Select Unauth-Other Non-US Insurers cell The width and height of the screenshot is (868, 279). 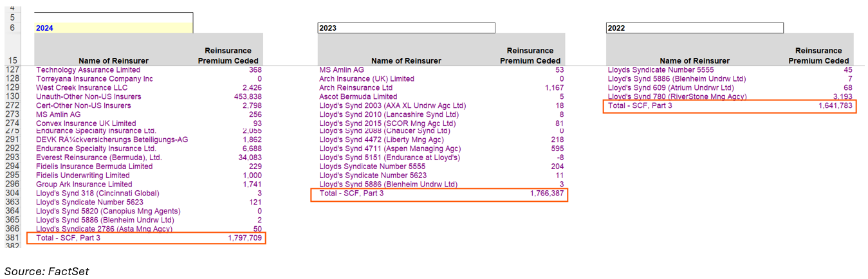pos(89,96)
